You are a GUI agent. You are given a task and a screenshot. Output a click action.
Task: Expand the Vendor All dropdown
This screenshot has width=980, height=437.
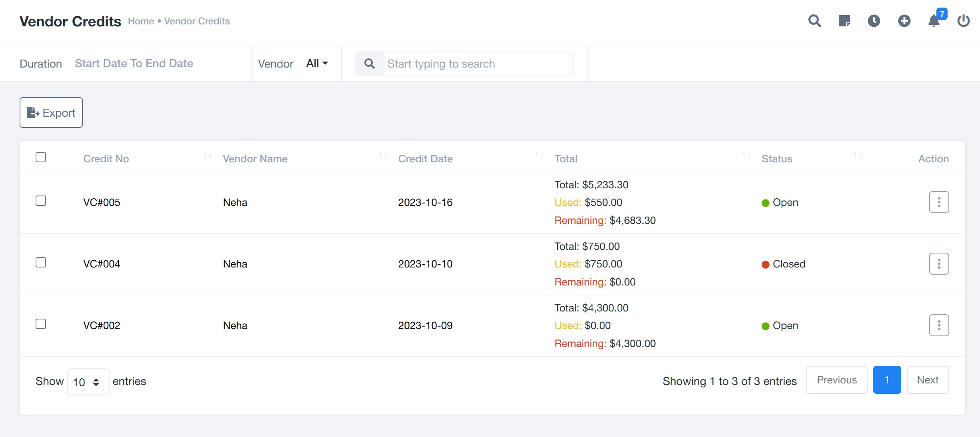click(317, 64)
